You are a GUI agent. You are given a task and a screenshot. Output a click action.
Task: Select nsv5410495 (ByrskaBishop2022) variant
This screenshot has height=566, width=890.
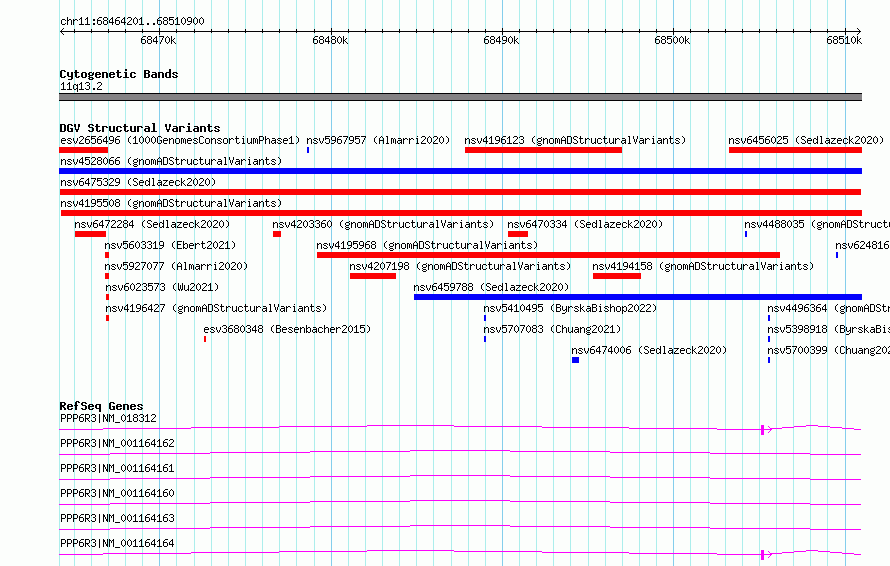pyautogui.click(x=570, y=308)
